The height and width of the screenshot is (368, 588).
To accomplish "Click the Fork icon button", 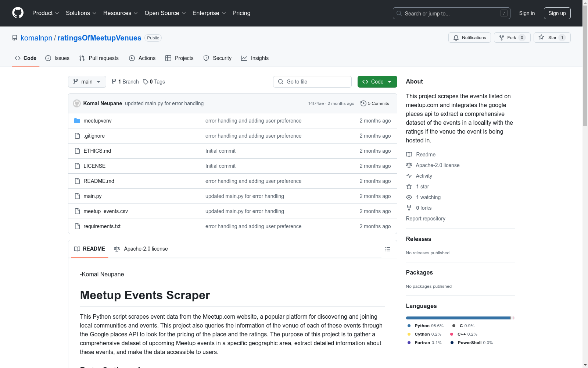I will [x=502, y=38].
